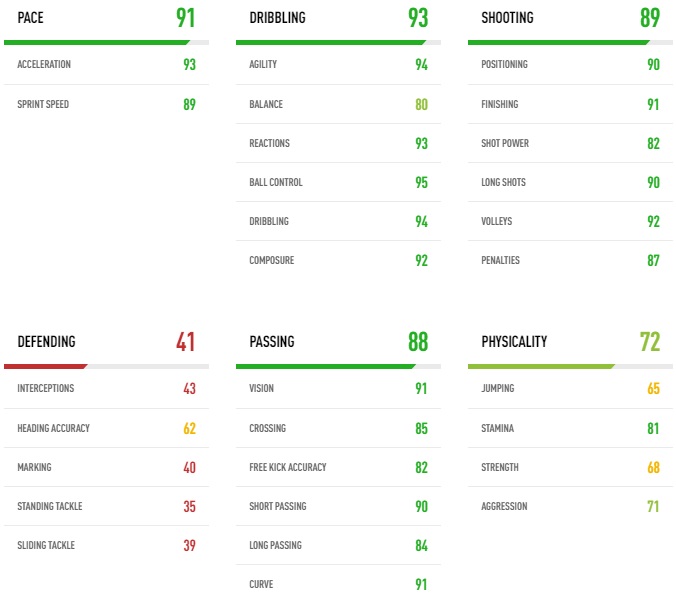The image size is (676, 596).
Task: Click the Sprint Speed stat label
Action: (x=43, y=104)
